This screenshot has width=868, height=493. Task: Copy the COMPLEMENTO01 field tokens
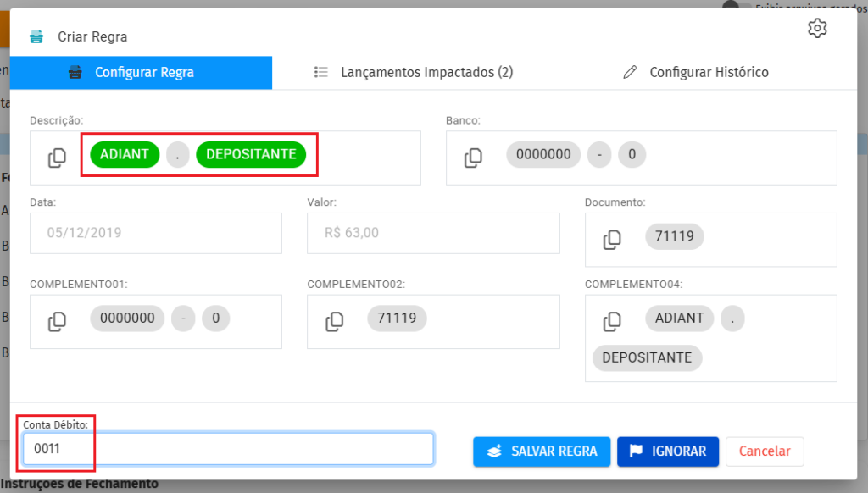tap(57, 322)
